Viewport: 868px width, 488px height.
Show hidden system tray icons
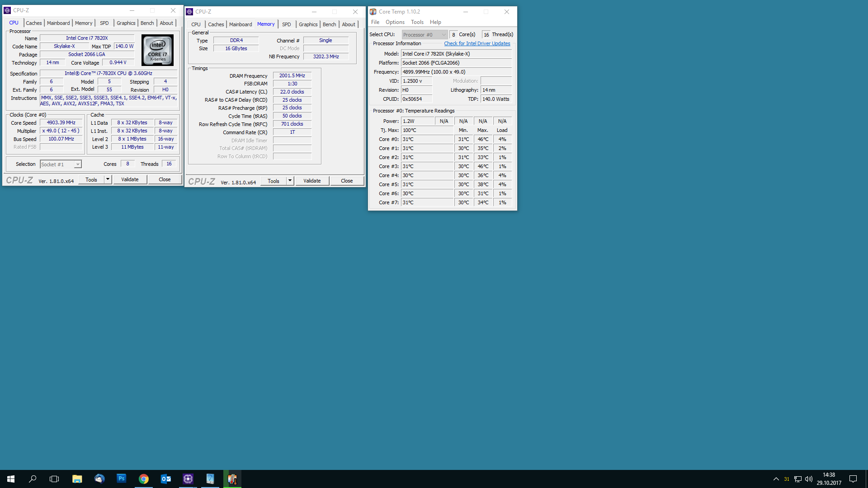[776, 479]
